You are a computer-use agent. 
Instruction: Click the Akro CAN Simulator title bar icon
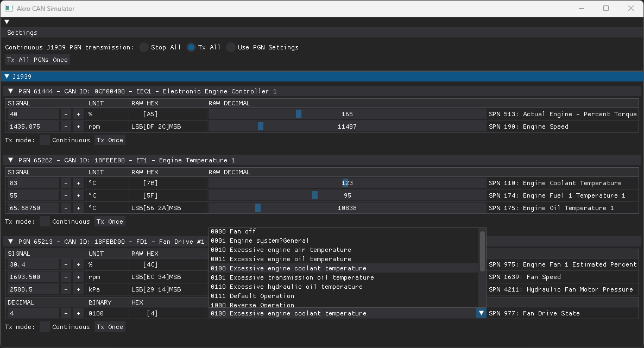point(9,9)
